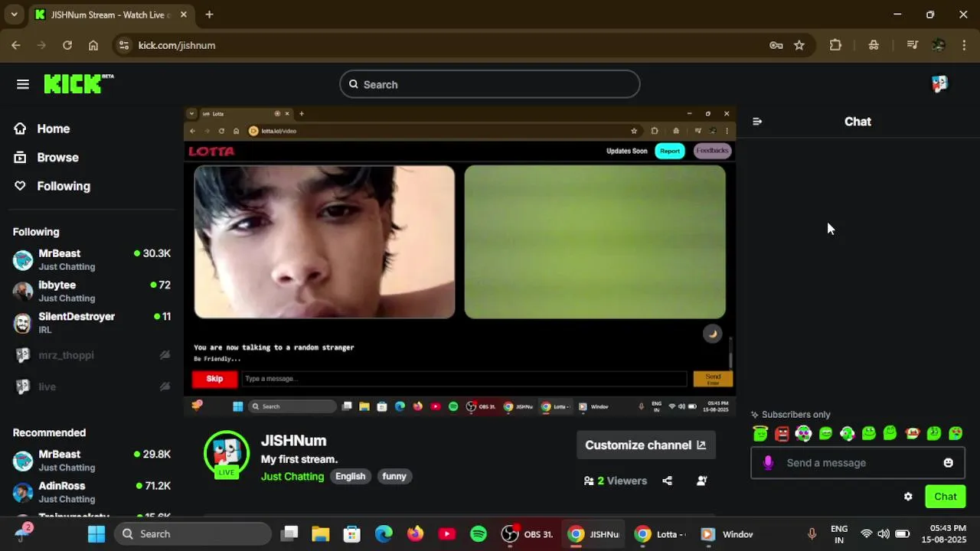Open Browse in the sidebar
The width and height of the screenshot is (980, 551).
tap(46, 157)
